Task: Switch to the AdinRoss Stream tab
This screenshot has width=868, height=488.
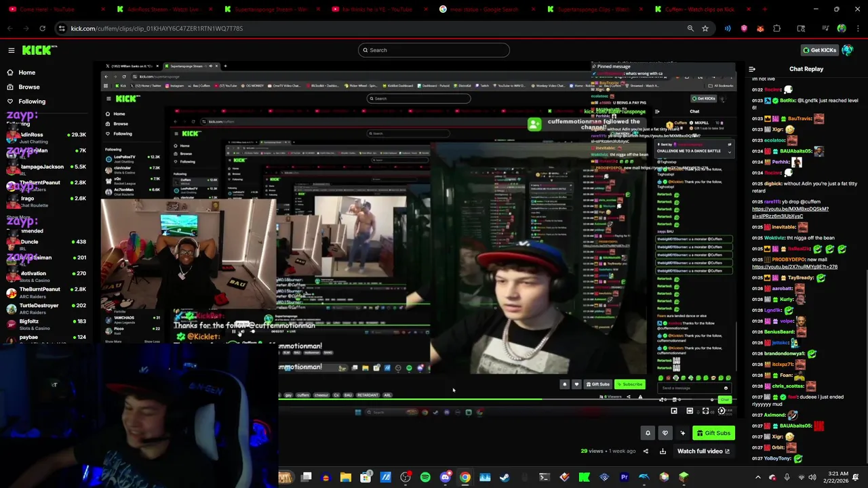Action: [163, 9]
